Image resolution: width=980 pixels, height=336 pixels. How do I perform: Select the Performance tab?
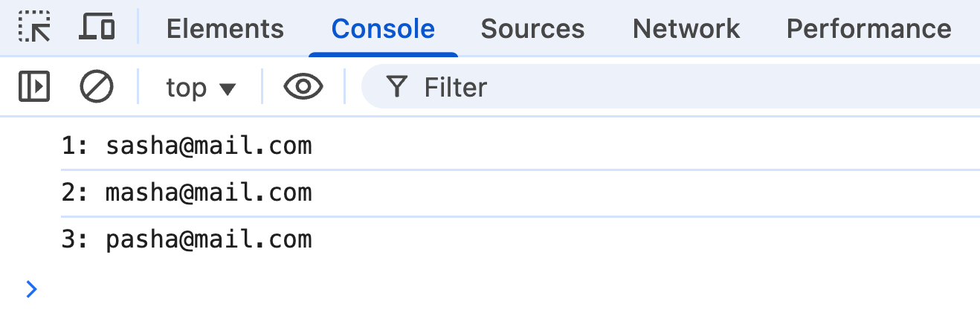point(868,28)
